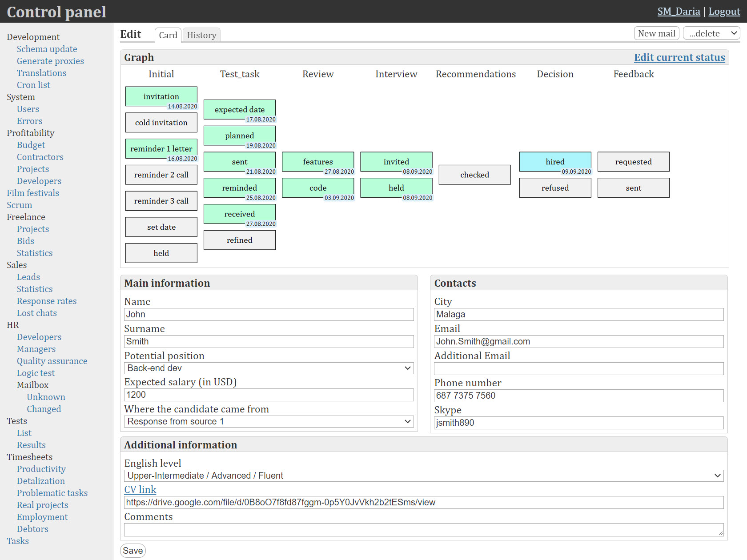Click Edit current status link
This screenshot has width=747, height=560.
click(x=679, y=57)
